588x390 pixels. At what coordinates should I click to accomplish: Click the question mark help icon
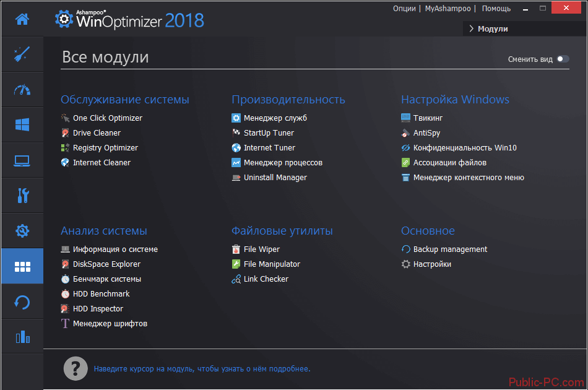pos(75,369)
